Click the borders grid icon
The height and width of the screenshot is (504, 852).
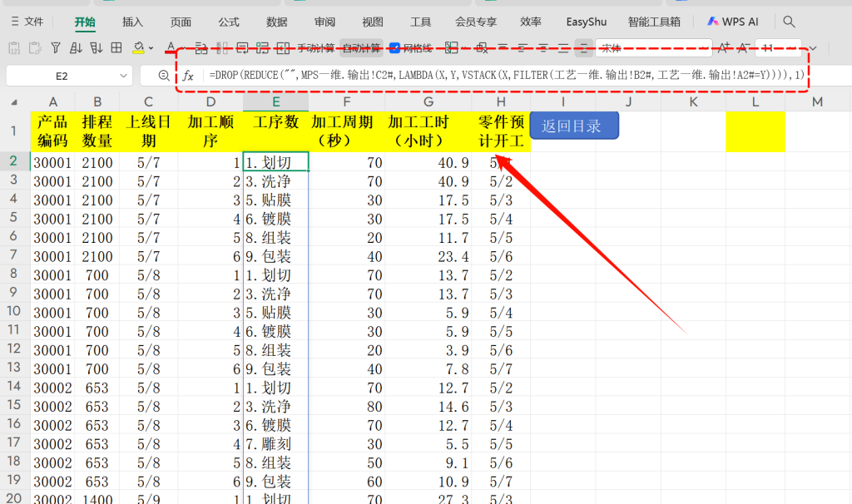coord(116,47)
